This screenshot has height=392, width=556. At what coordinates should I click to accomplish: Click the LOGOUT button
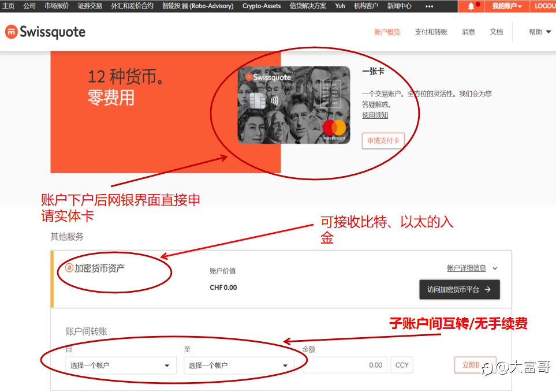click(x=543, y=6)
